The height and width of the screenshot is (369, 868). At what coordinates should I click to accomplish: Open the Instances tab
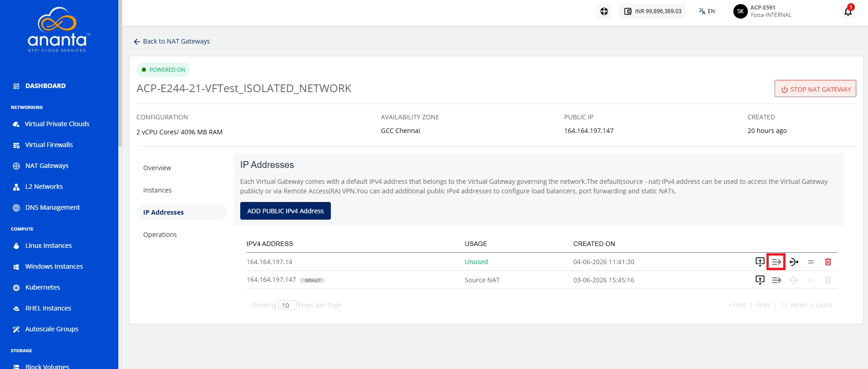[157, 190]
